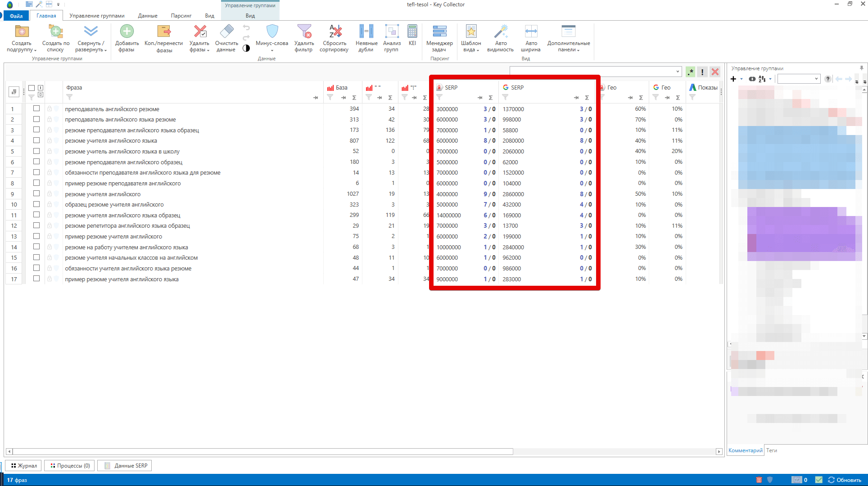Check the checkbox for row 1
The height and width of the screenshot is (486, 868).
pos(36,108)
